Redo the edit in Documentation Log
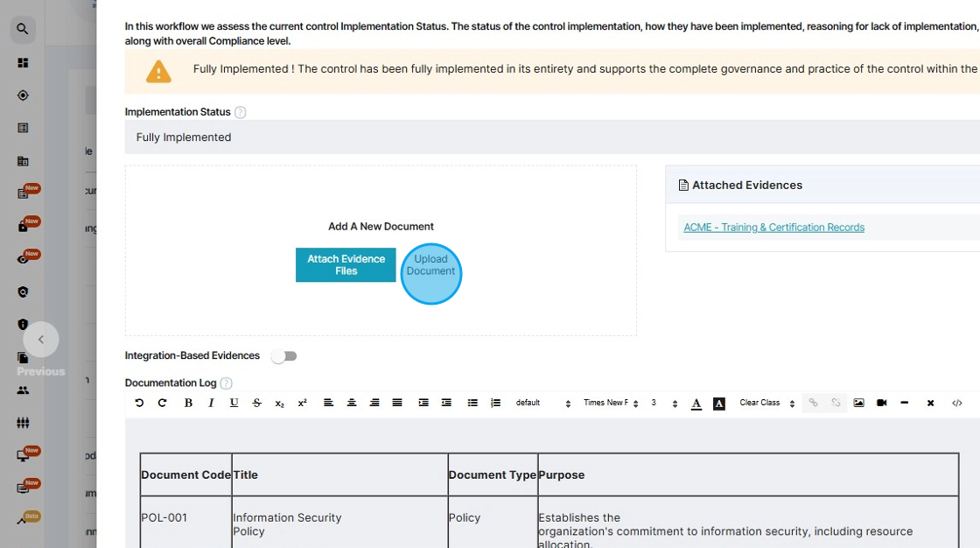The image size is (980, 548). click(163, 403)
